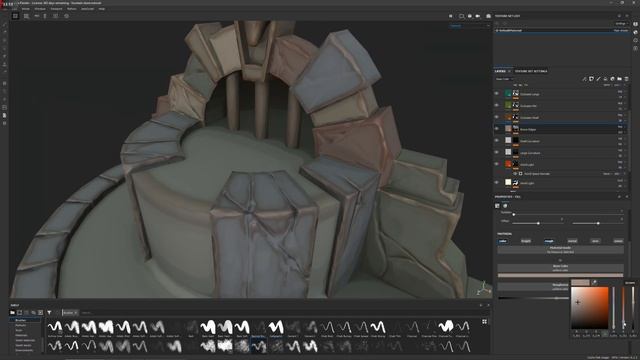
Task: Add a fill layer with the bucket icon
Action: pos(605,79)
